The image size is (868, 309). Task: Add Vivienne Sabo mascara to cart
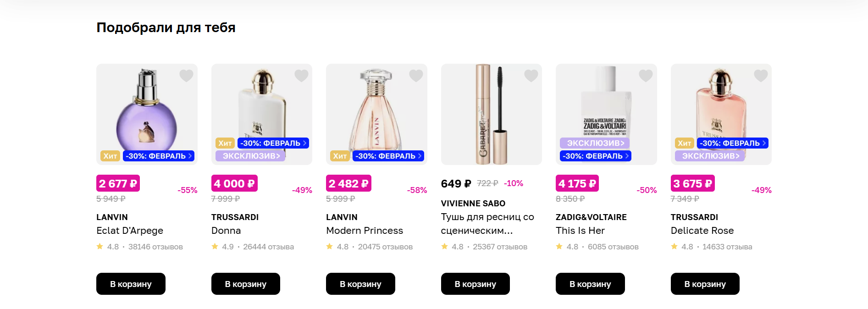tap(475, 284)
